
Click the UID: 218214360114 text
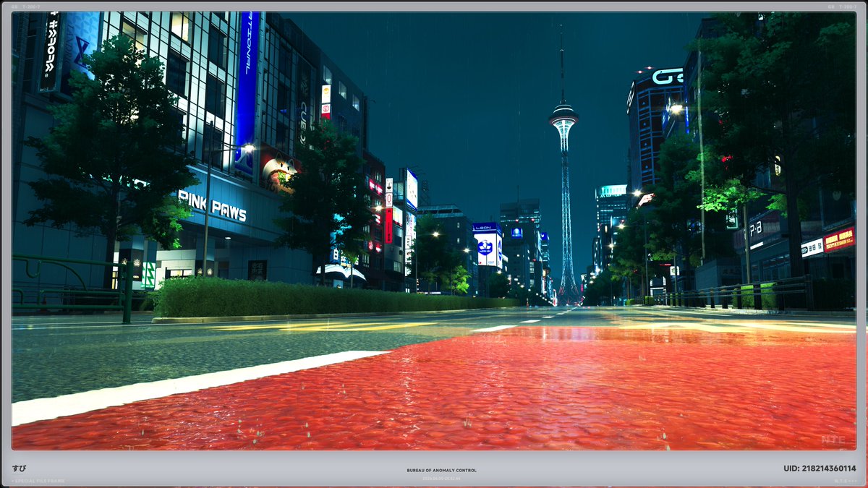(819, 468)
